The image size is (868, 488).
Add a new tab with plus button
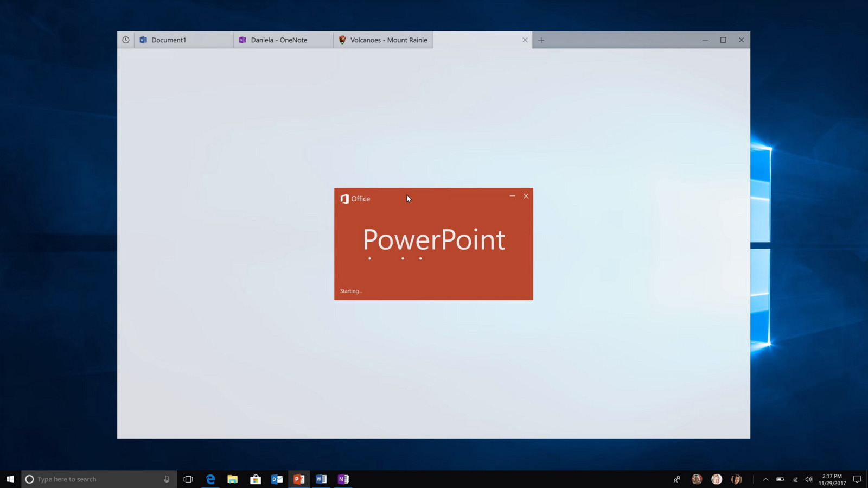coord(541,40)
